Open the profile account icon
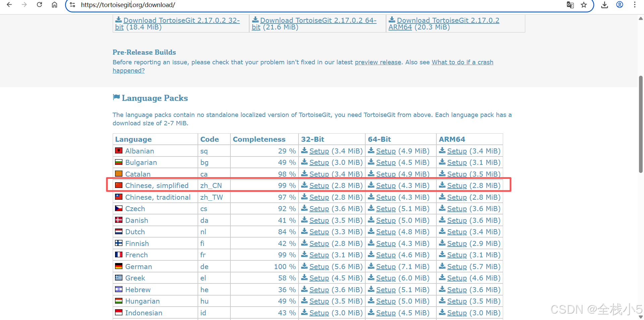The width and height of the screenshot is (644, 320). coord(620,5)
